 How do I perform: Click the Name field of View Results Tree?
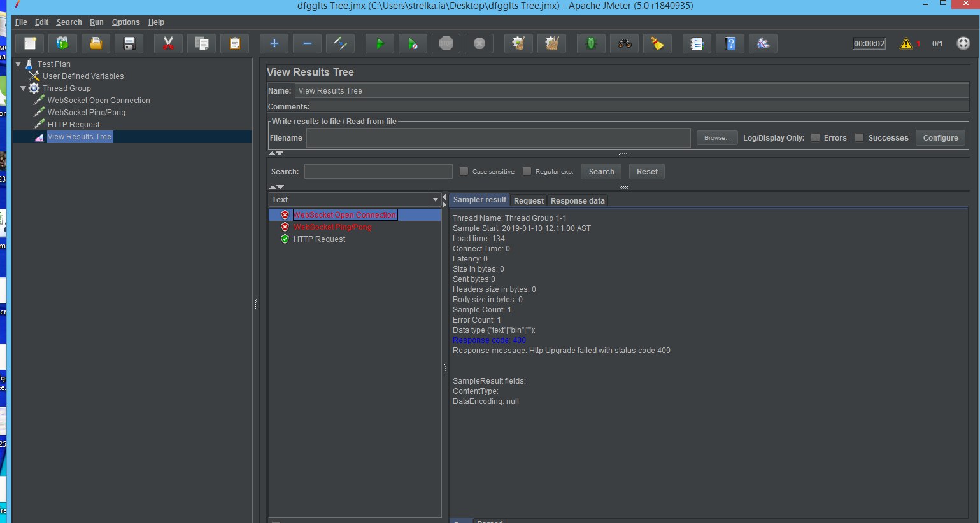[x=632, y=91]
